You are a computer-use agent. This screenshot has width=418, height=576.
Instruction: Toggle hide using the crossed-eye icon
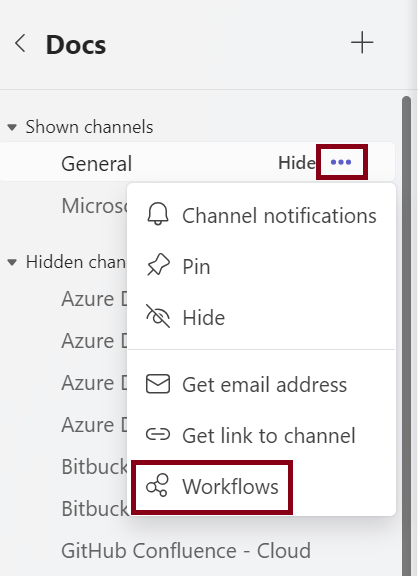158,316
